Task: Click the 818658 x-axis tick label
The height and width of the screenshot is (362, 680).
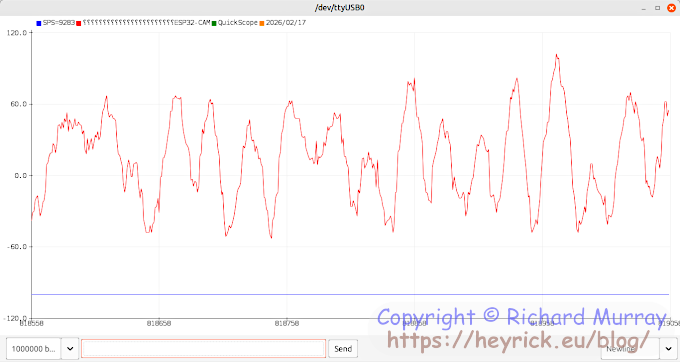Action: point(159,323)
